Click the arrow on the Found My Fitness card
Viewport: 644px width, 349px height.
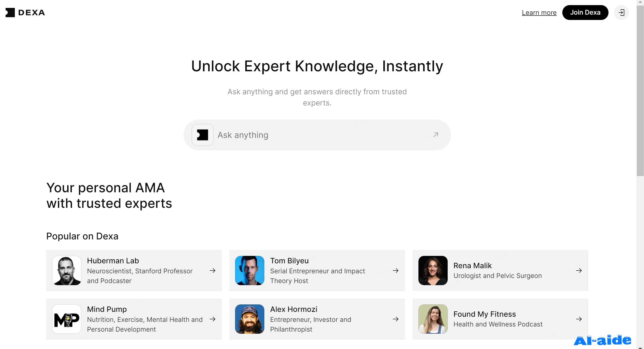point(579,319)
